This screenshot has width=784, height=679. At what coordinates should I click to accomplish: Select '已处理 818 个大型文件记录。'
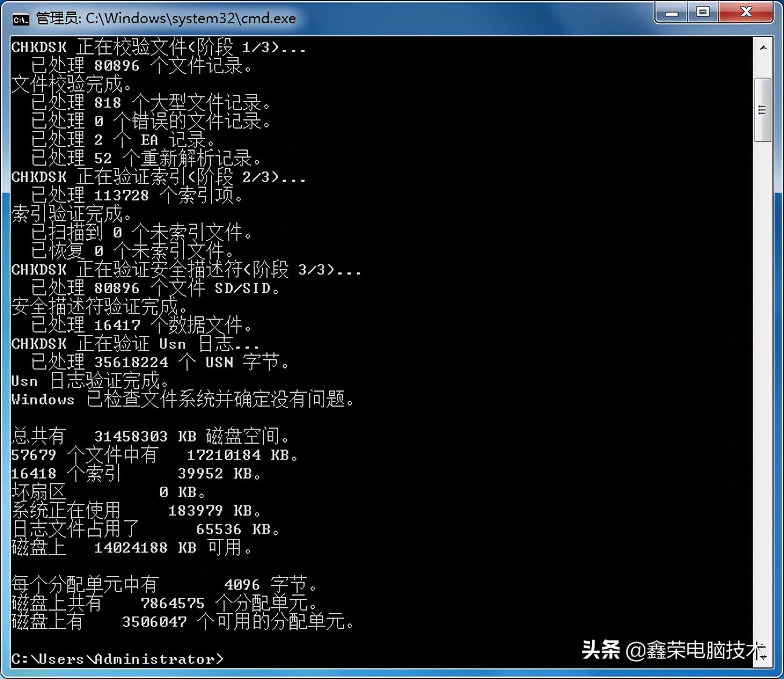pos(151,103)
